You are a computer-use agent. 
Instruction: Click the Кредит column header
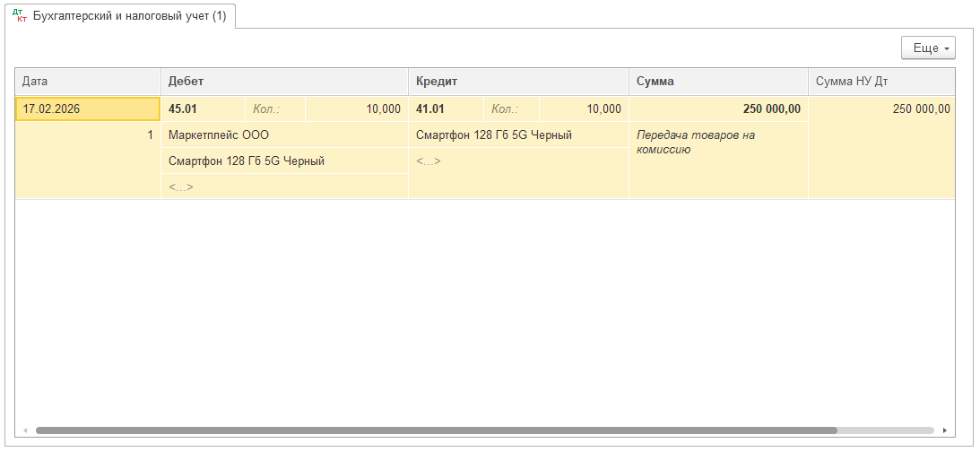click(x=519, y=82)
